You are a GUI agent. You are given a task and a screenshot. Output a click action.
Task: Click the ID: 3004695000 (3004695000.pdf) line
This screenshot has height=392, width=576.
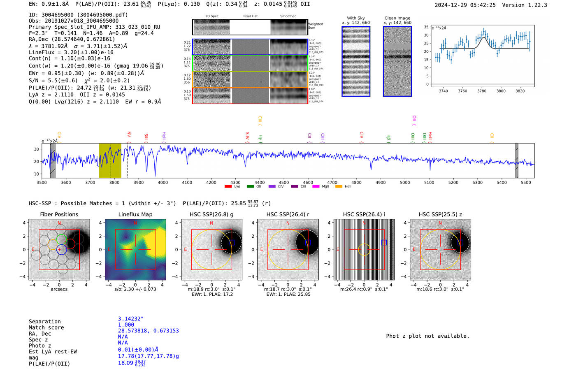pos(78,15)
